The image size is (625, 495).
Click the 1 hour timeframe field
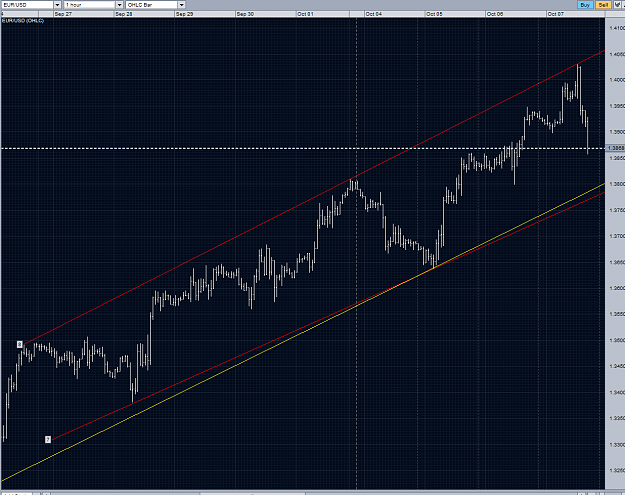[x=90, y=5]
